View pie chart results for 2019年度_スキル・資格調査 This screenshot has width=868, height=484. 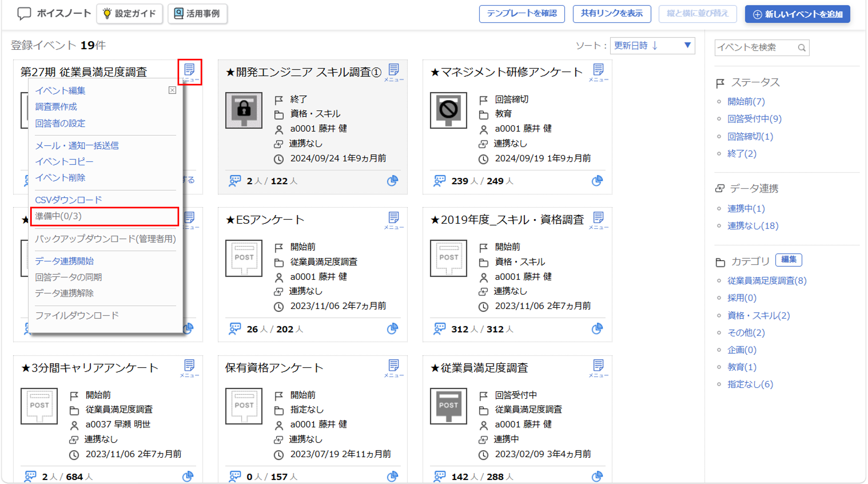coord(597,329)
